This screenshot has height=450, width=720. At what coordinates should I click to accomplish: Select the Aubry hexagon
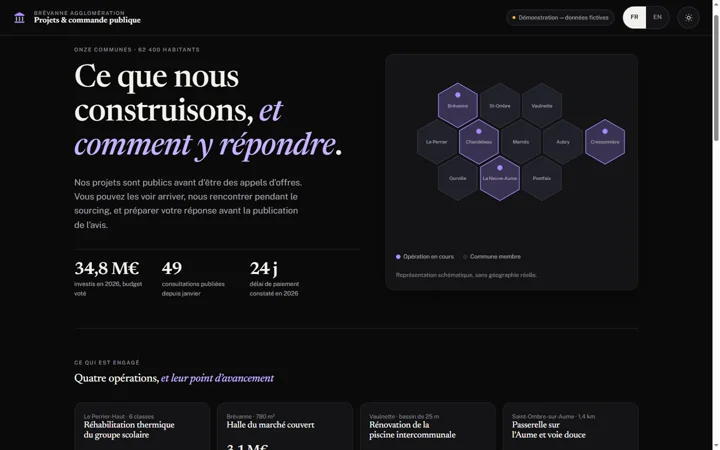563,141
